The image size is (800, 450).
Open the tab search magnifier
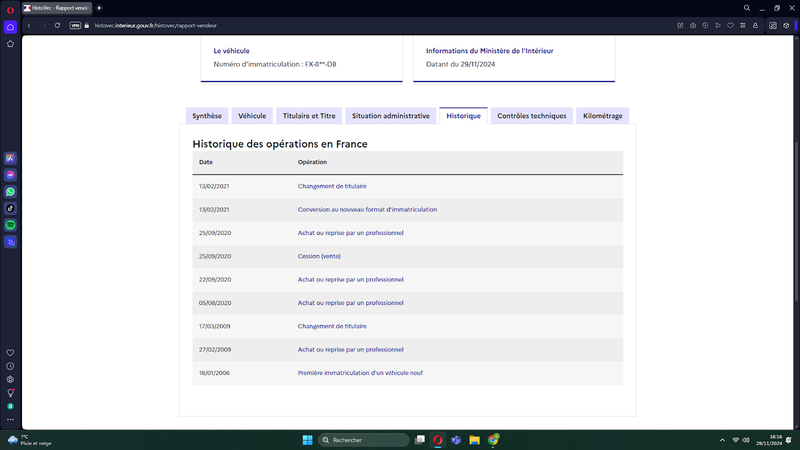click(x=746, y=8)
